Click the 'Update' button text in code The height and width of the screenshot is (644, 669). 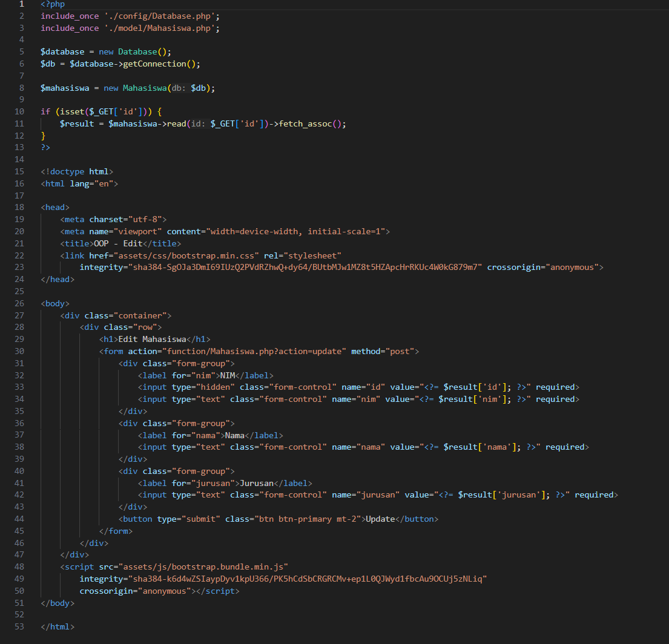pos(378,519)
